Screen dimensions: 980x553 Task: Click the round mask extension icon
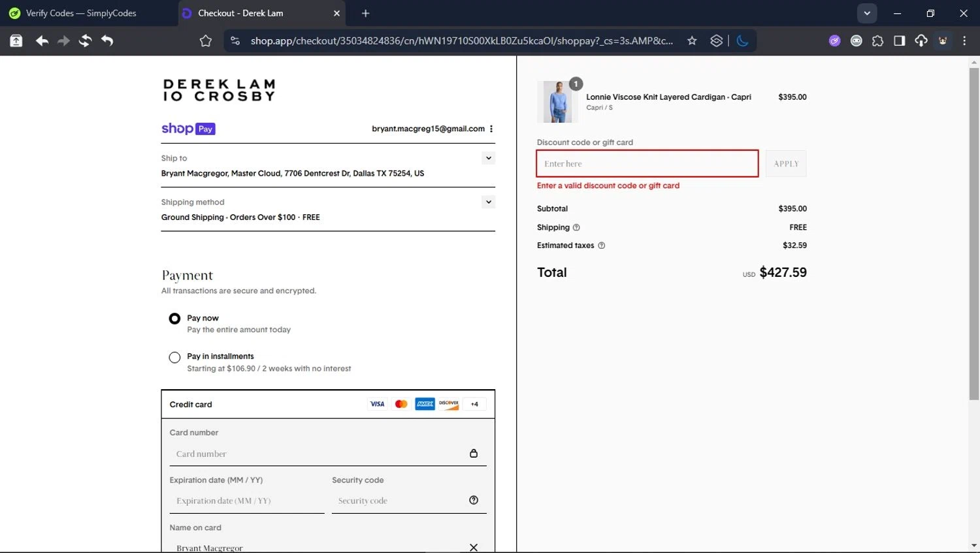point(857,40)
